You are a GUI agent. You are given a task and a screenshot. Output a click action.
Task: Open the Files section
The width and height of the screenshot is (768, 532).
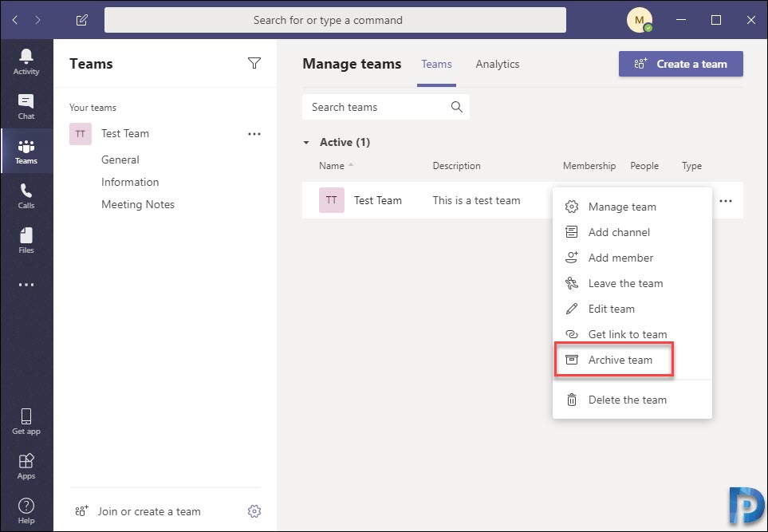point(26,241)
